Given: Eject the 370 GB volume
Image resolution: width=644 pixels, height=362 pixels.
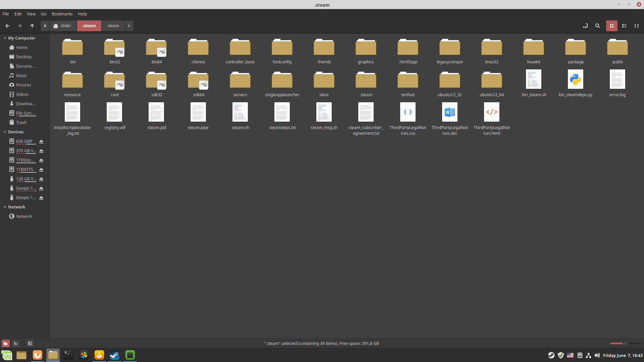Looking at the screenshot, I should pyautogui.click(x=41, y=151).
